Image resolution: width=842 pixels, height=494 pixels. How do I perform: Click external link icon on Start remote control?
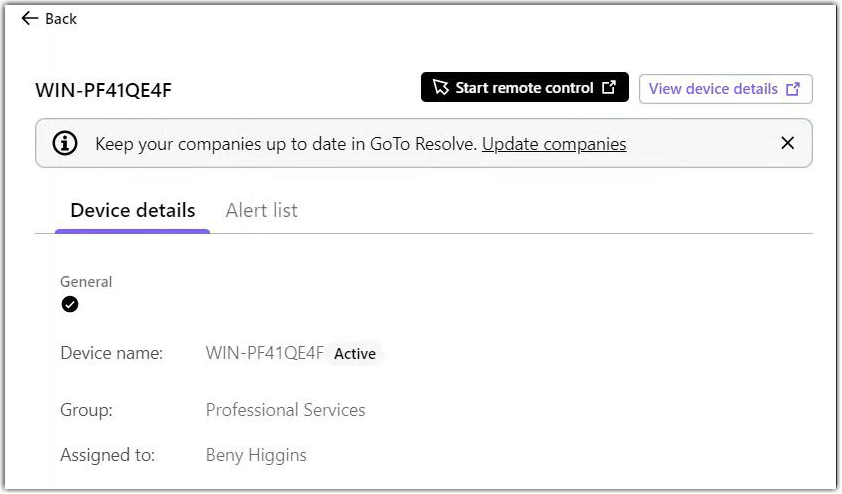(609, 87)
